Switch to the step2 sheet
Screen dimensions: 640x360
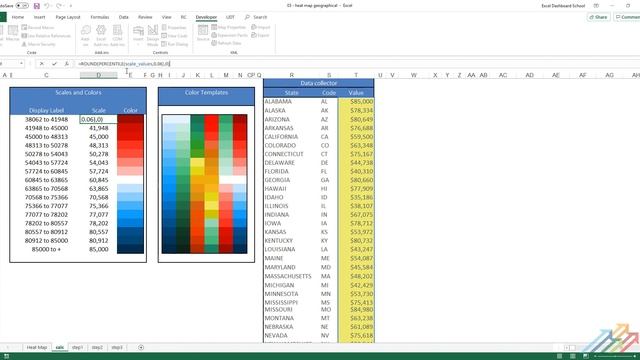(x=97, y=347)
